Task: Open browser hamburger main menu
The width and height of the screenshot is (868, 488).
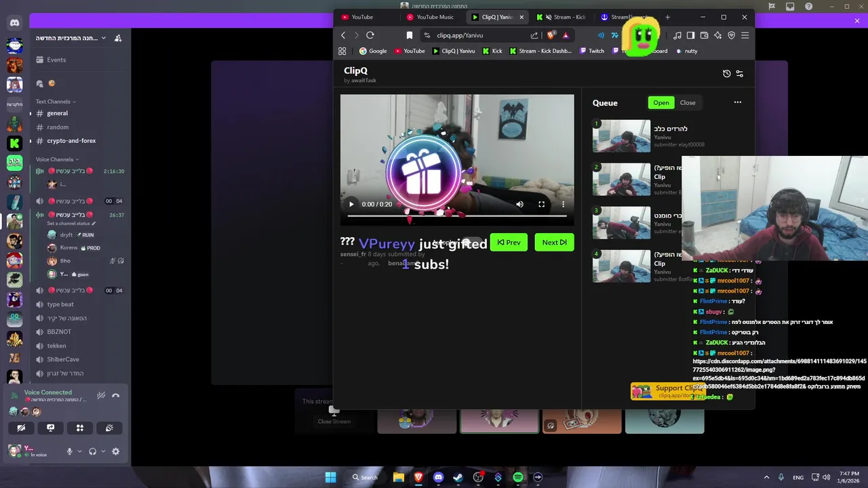Action: click(x=745, y=35)
